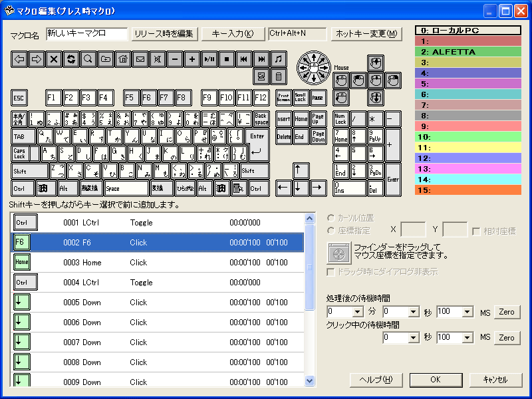532x399 pixels.
Task: Click the browser Back arrow key icon
Action: (19, 59)
